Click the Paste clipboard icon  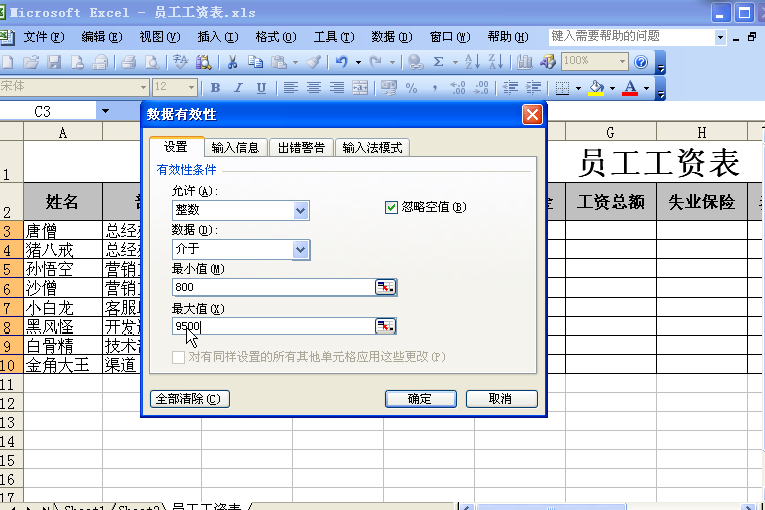pos(279,62)
